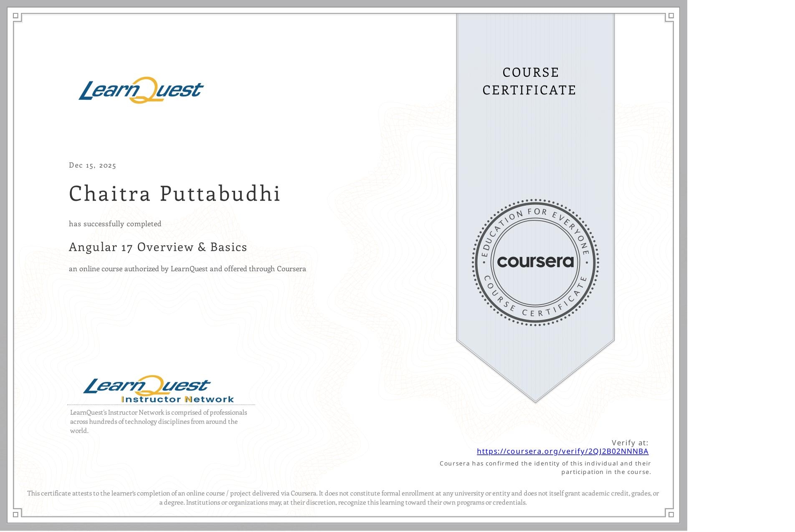Click the certificate disclaimer footer text
The width and height of the screenshot is (795, 532).
click(x=343, y=498)
